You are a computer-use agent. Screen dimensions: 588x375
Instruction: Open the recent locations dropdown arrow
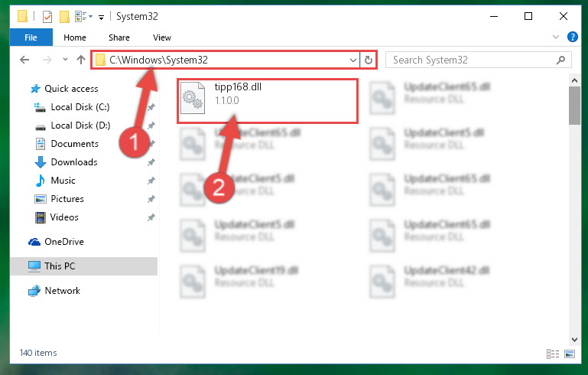pos(65,59)
